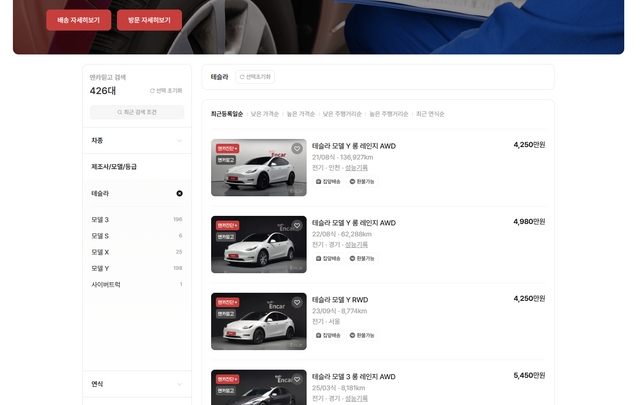The height and width of the screenshot is (405, 640).
Task: Click the 연식 chevron arrow
Action: pos(179,385)
